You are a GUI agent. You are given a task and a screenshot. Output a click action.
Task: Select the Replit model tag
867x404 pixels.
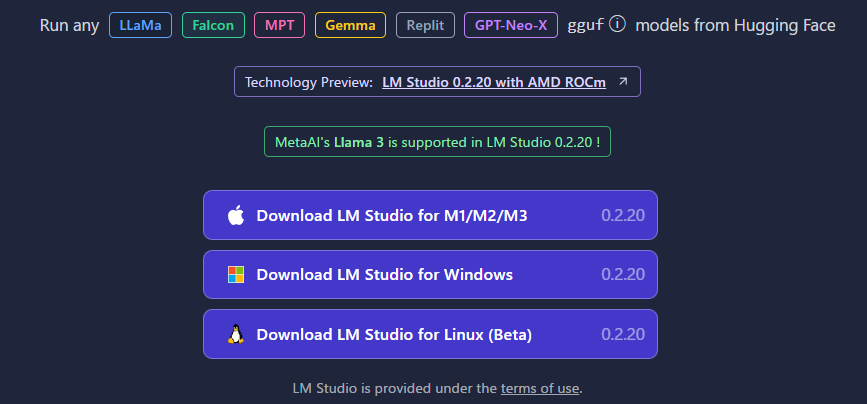[x=426, y=25]
